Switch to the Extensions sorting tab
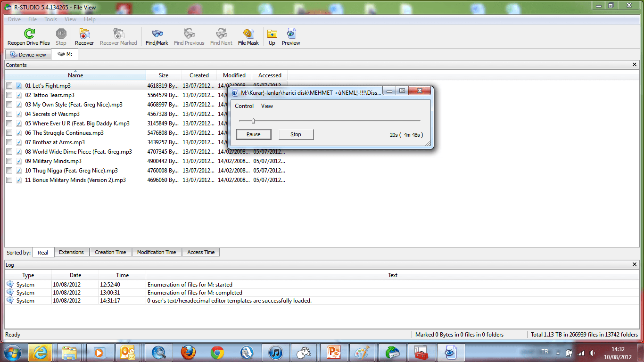 click(72, 252)
